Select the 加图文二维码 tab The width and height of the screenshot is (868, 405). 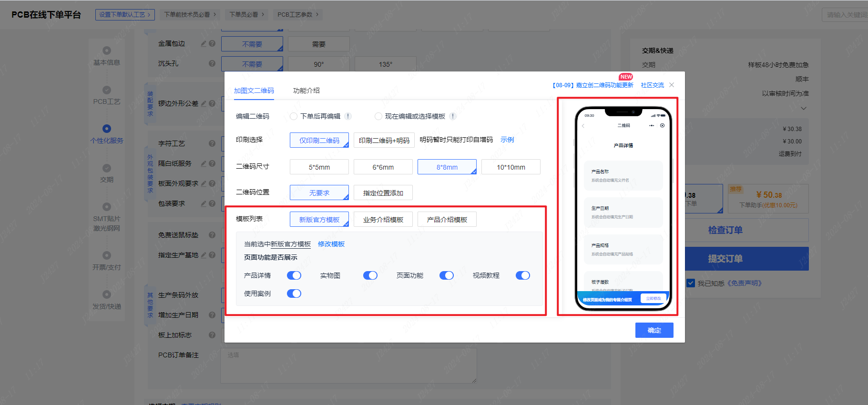(x=254, y=91)
